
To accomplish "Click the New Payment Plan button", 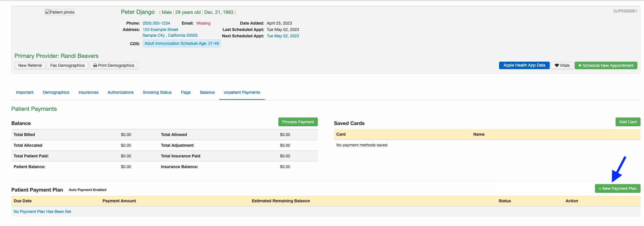I will [x=618, y=188].
